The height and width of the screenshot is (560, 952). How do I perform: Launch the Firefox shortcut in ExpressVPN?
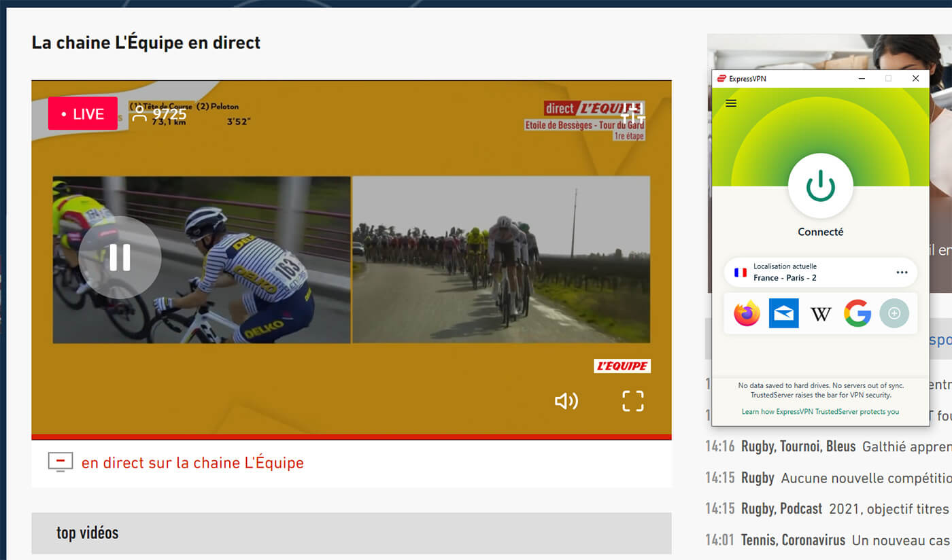point(747,313)
